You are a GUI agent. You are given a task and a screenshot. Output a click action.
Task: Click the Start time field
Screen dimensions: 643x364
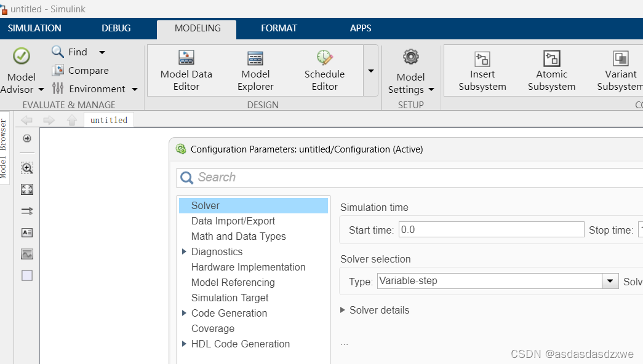pyautogui.click(x=491, y=229)
